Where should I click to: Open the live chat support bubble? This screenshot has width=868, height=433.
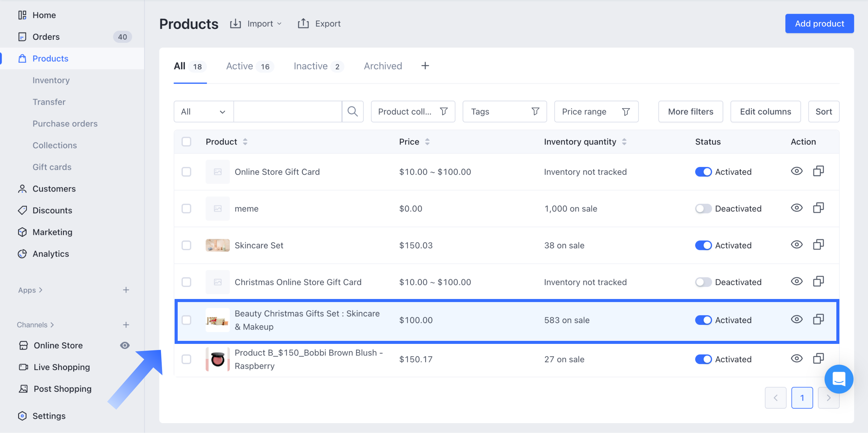[838, 379]
